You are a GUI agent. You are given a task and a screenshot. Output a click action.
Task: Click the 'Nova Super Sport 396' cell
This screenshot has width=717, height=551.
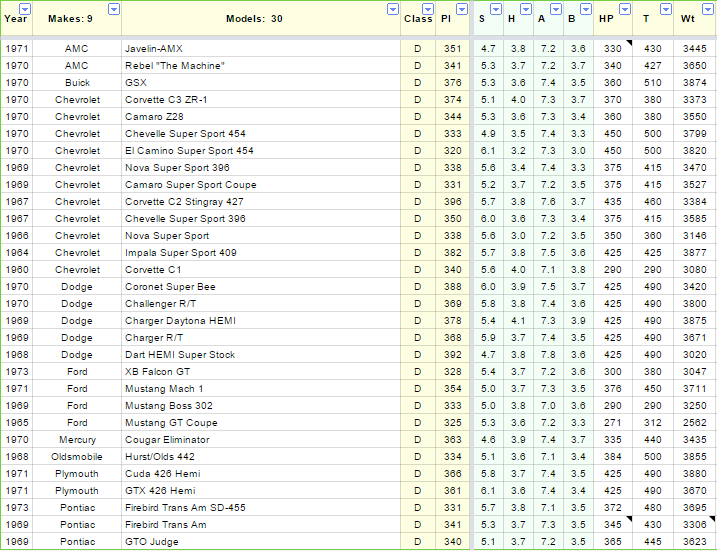(x=261, y=167)
